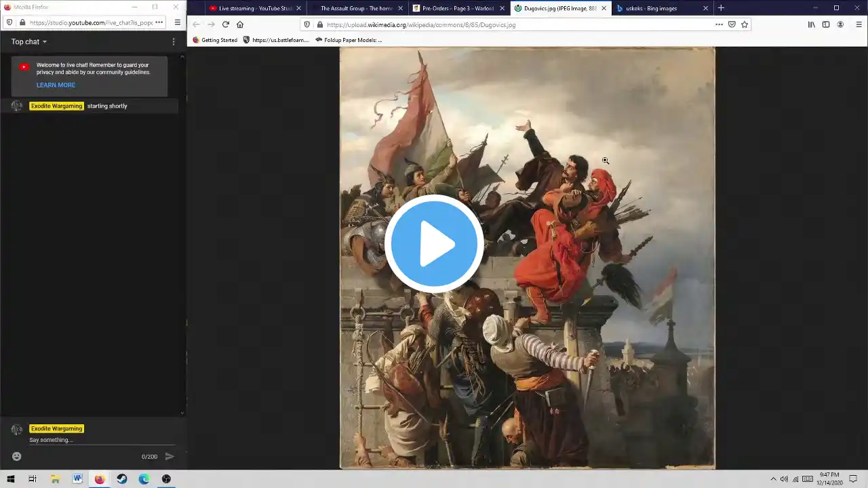
Task: Open page actions menu in main address bar
Action: 719,24
